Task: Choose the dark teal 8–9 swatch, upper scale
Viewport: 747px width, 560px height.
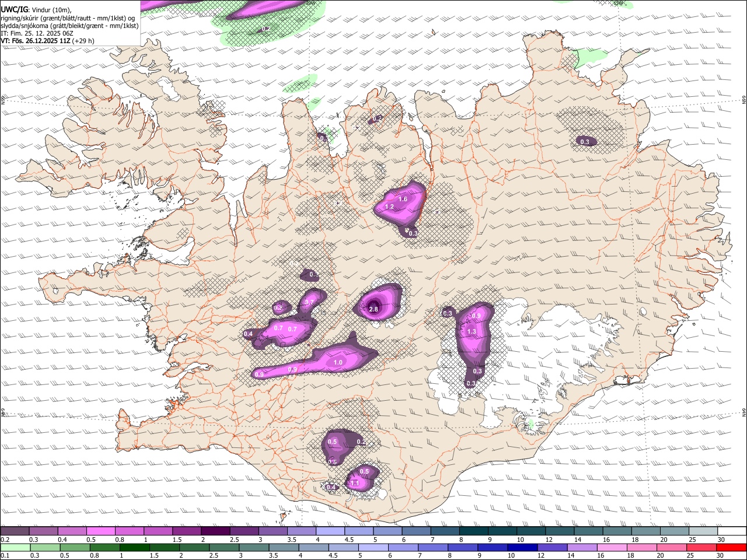Action: pyautogui.click(x=474, y=531)
